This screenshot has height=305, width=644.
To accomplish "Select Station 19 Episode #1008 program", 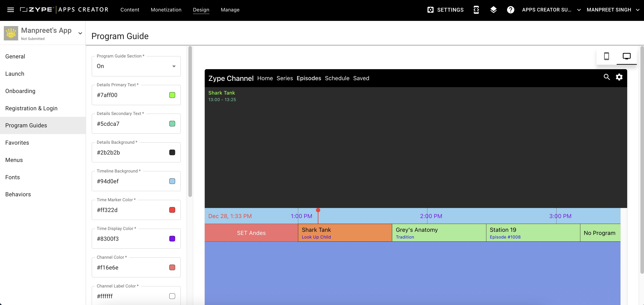I will coord(533,233).
